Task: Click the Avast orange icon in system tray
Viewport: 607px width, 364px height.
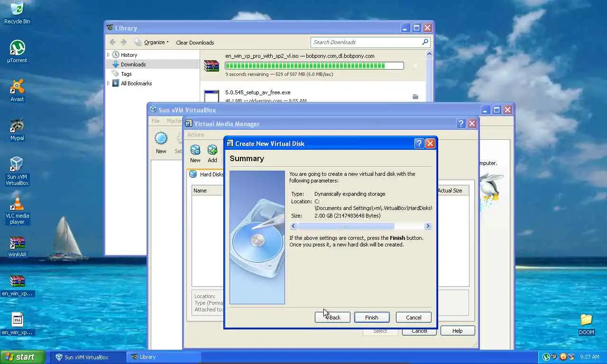Action: point(563,357)
